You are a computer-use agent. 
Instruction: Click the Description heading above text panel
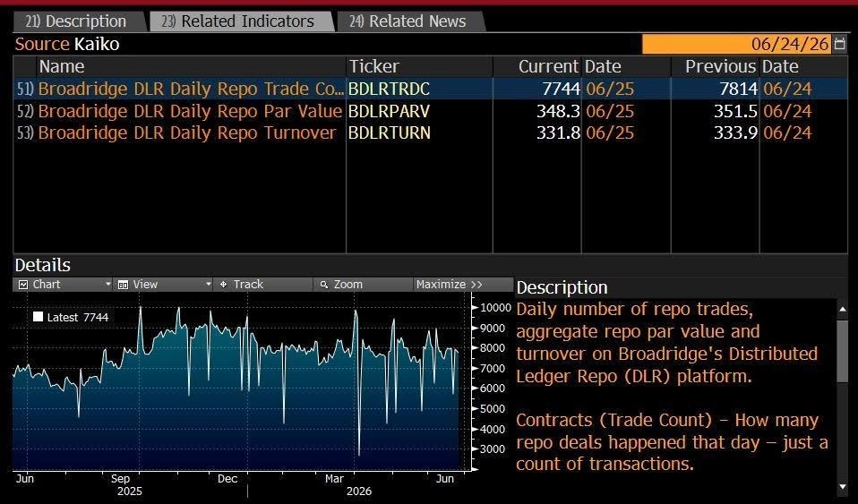coord(562,288)
